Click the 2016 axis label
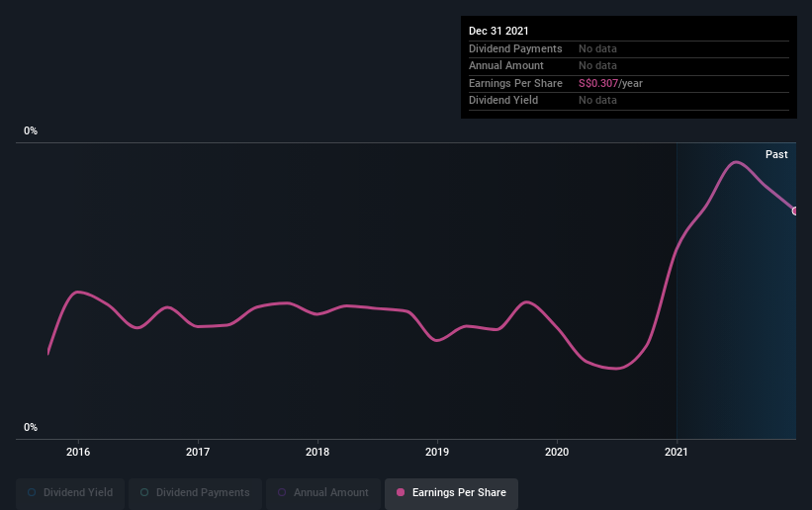Image resolution: width=812 pixels, height=510 pixels. (78, 452)
